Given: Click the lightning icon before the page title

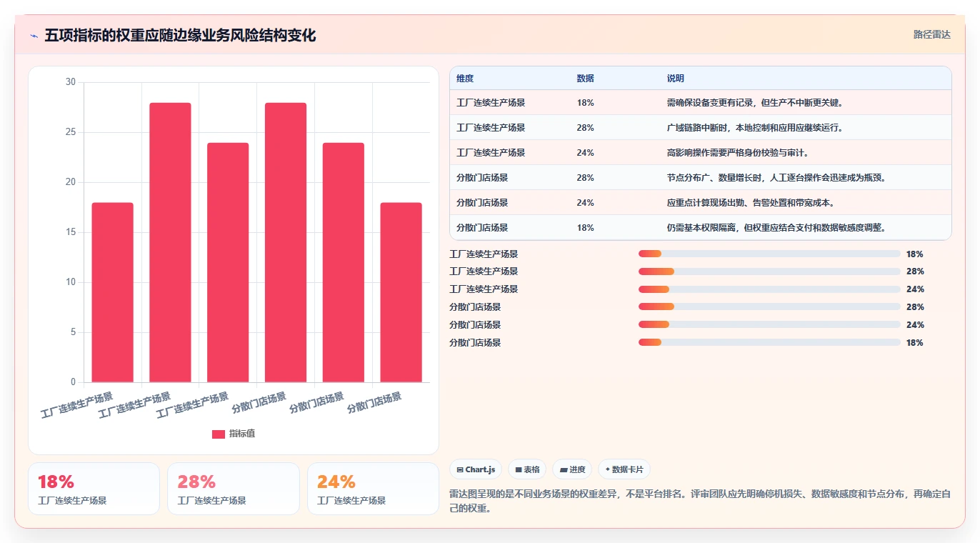Looking at the screenshot, I should coord(34,36).
